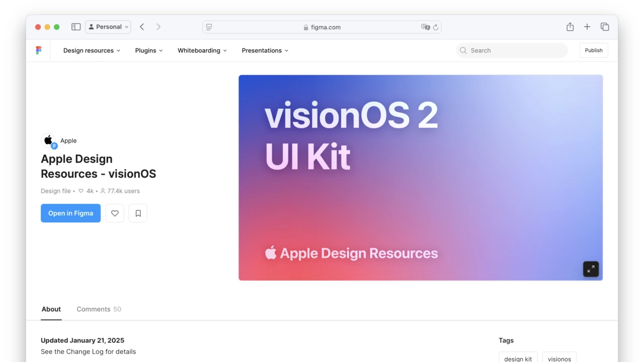Click the Design file label

(56, 191)
